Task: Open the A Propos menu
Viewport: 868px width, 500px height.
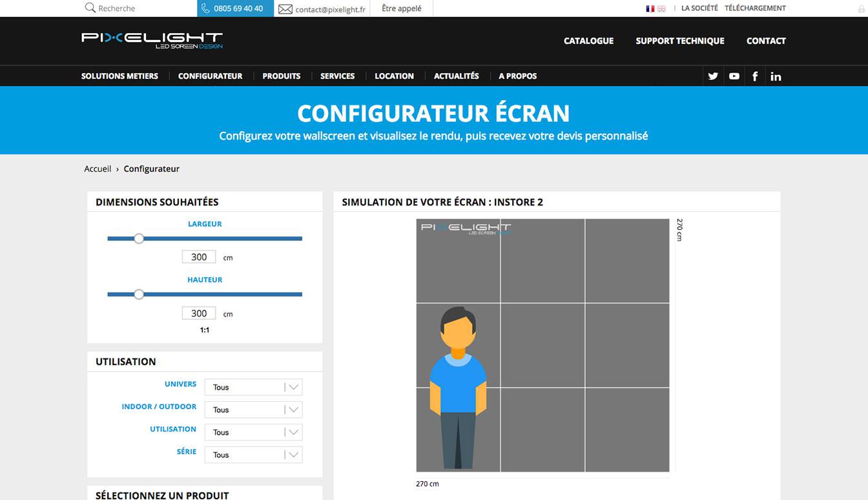Action: click(x=517, y=76)
